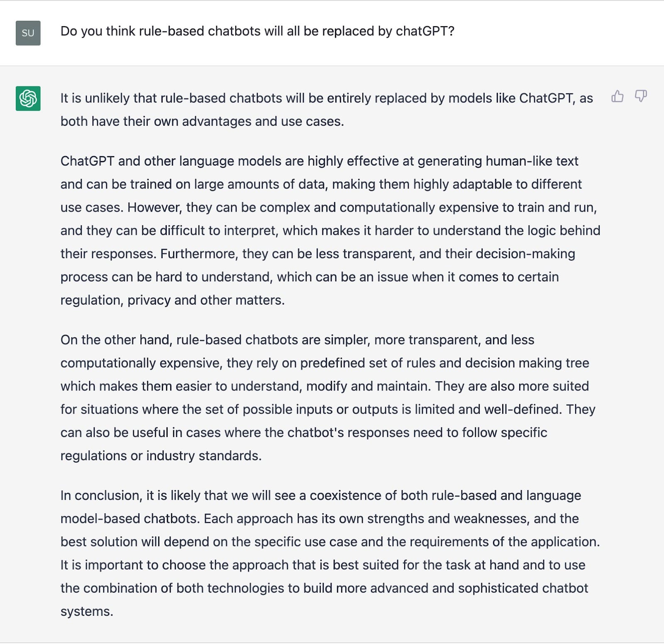Click the line starting 'It is important to choose'
Screen dimensions: 664x644
point(323,565)
